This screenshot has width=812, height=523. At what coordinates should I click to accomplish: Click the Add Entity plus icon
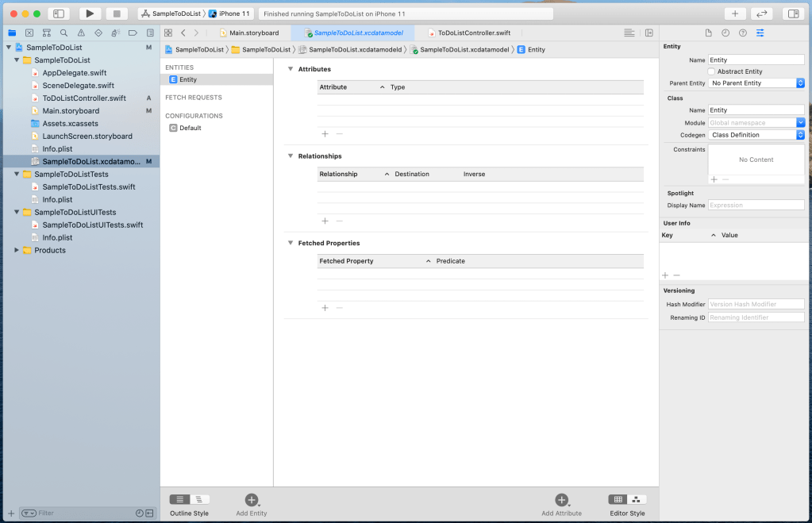click(252, 500)
